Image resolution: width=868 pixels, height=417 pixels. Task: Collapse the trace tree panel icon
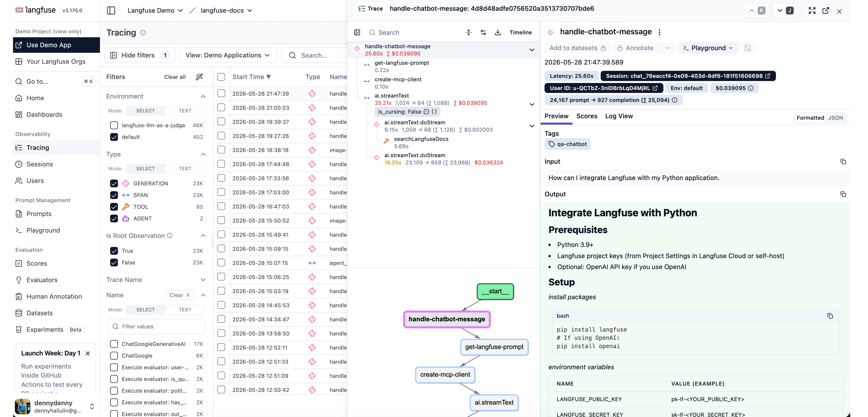click(357, 32)
